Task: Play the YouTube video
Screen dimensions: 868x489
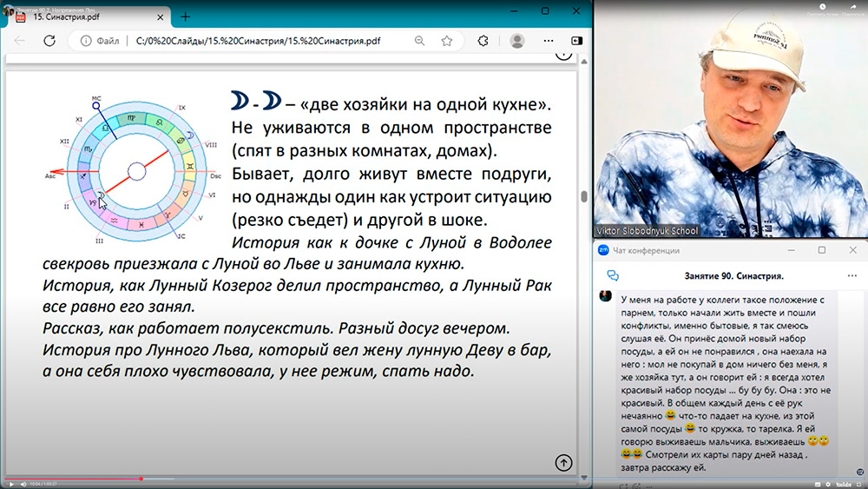Action: (10, 484)
